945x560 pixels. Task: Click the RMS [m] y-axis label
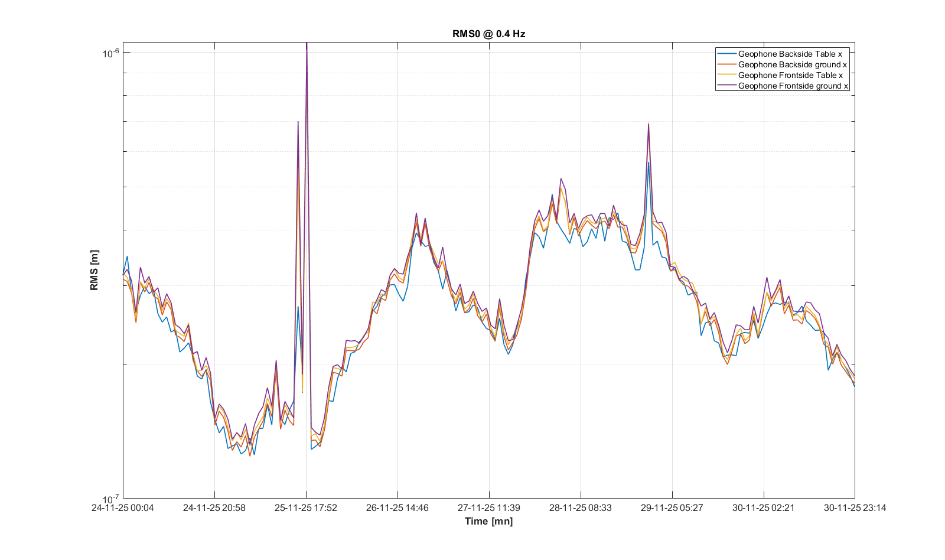pyautogui.click(x=94, y=270)
